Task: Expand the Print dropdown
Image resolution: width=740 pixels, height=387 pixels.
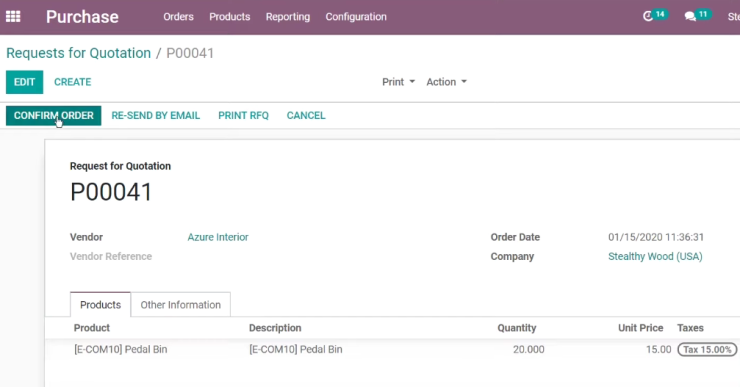Action: click(x=398, y=82)
